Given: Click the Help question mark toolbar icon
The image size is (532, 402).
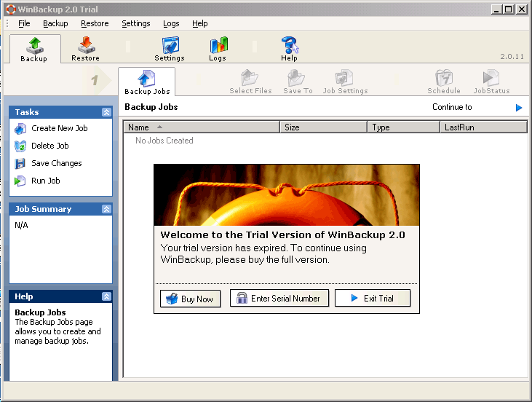Looking at the screenshot, I should 290,50.
